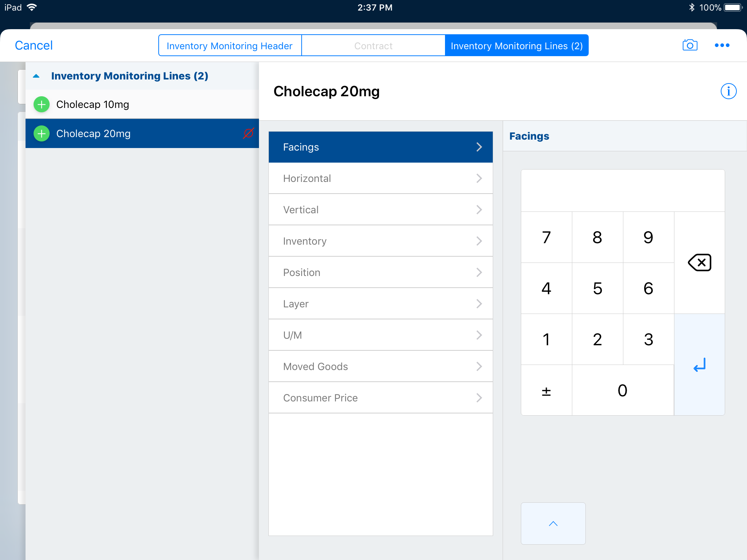
Task: Open the three-dots more options menu
Action: coord(722,45)
